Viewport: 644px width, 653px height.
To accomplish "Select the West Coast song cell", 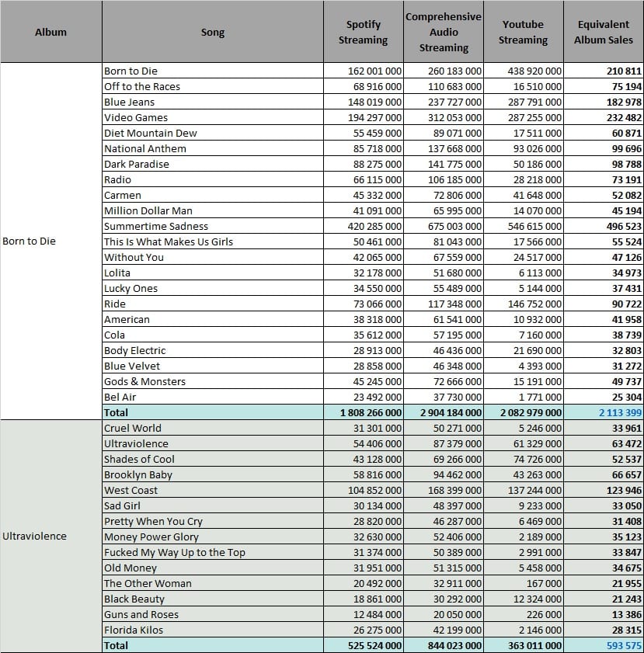I will 212,490.
